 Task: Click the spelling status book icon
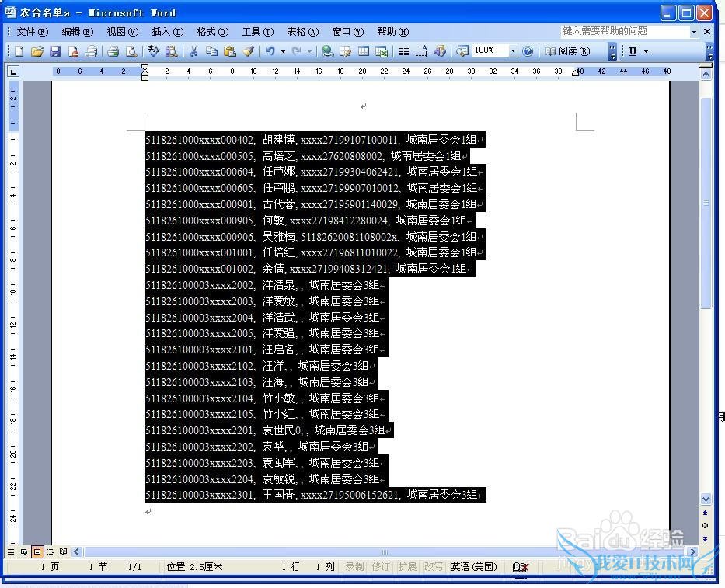521,567
